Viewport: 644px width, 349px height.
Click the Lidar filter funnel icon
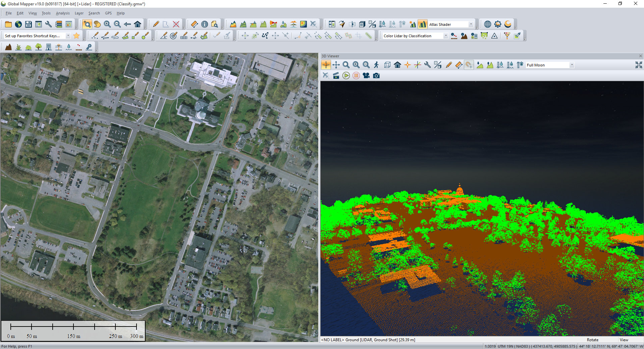[507, 36]
